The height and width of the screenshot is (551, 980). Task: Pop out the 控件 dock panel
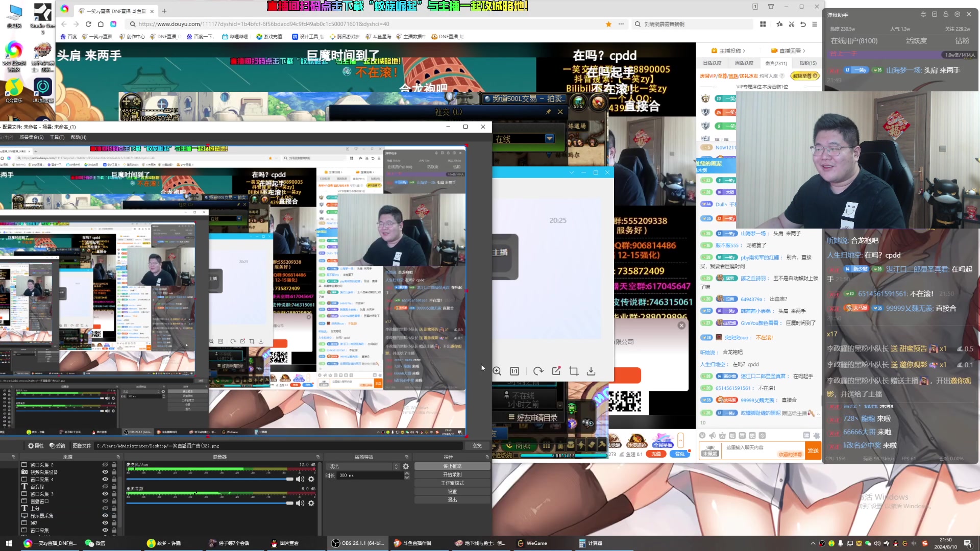(x=487, y=457)
